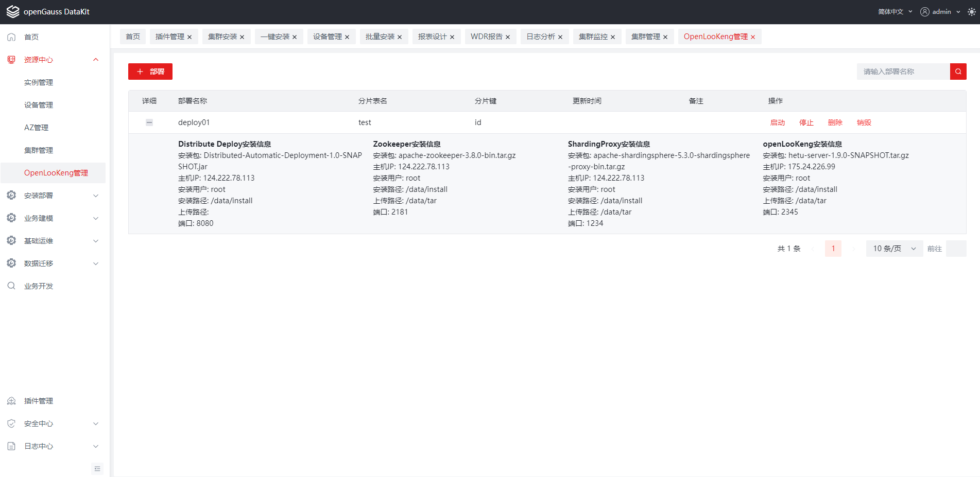Image resolution: width=980 pixels, height=477 pixels.
Task: Close the 插件管理 tab with its X
Action: click(190, 37)
